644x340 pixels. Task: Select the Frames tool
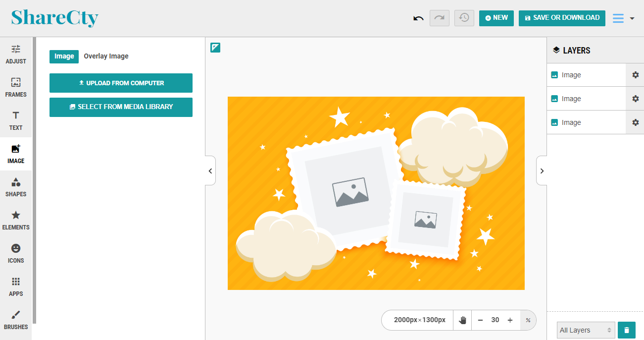click(x=16, y=86)
